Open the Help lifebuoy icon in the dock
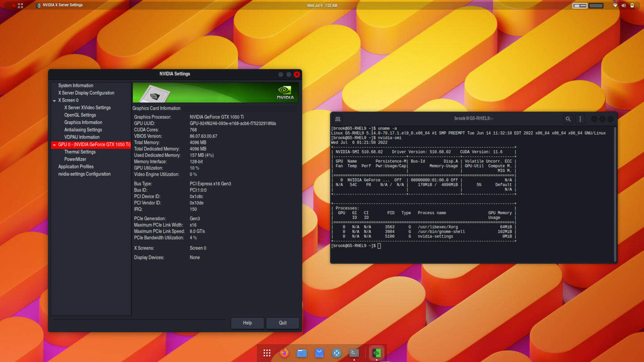 [x=337, y=353]
